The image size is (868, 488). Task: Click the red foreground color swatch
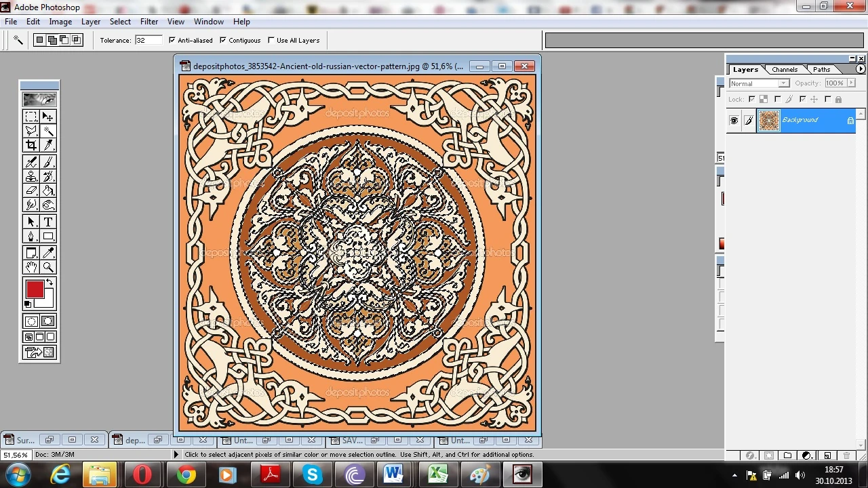pos(35,290)
